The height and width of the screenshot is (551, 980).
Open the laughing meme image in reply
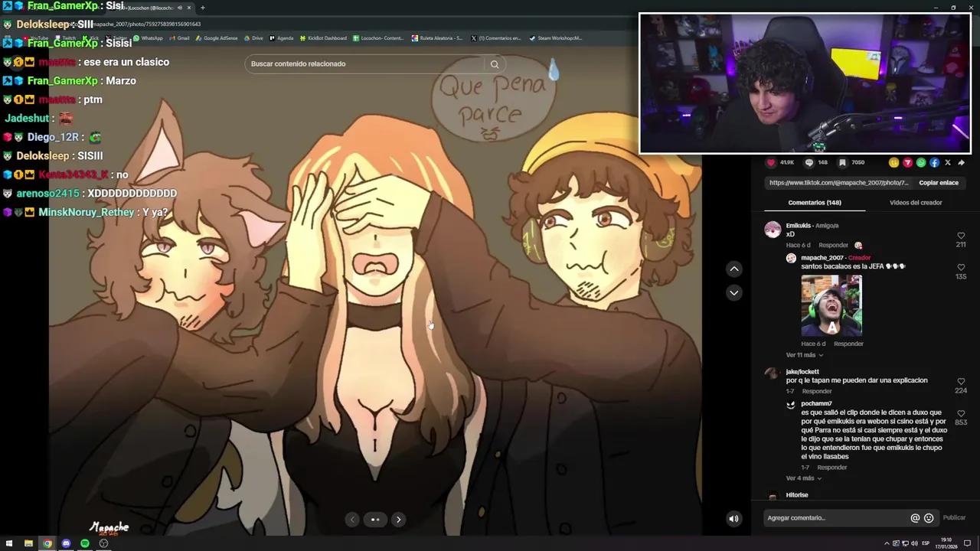coord(831,305)
